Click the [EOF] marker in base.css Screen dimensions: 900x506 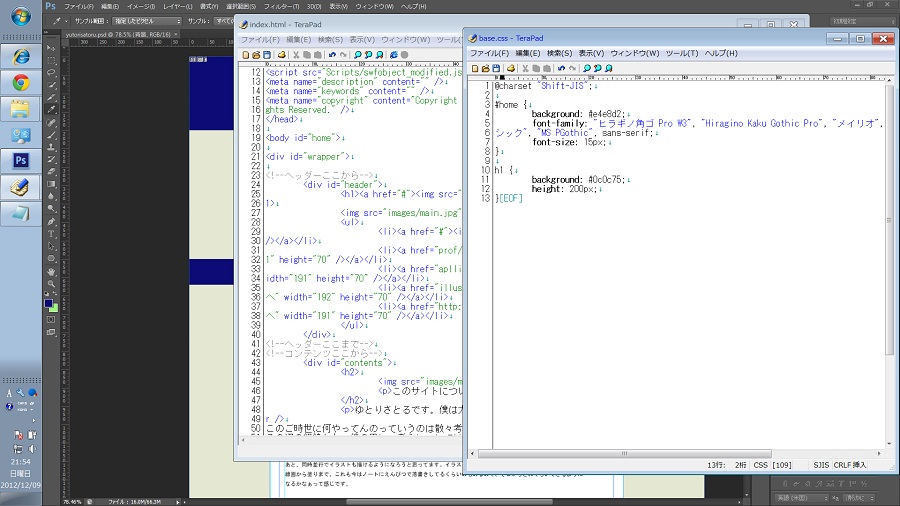click(x=511, y=198)
